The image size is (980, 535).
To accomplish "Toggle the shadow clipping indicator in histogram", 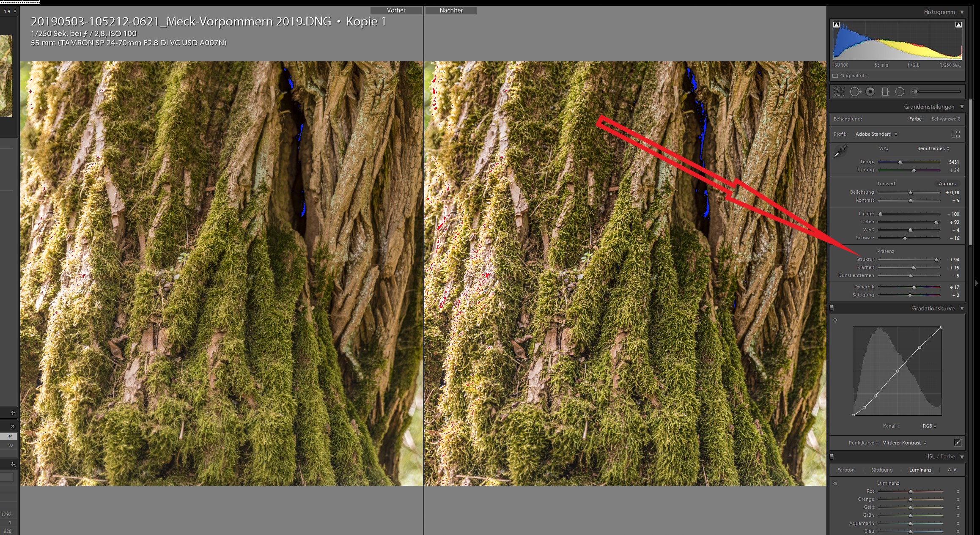I will (x=836, y=25).
